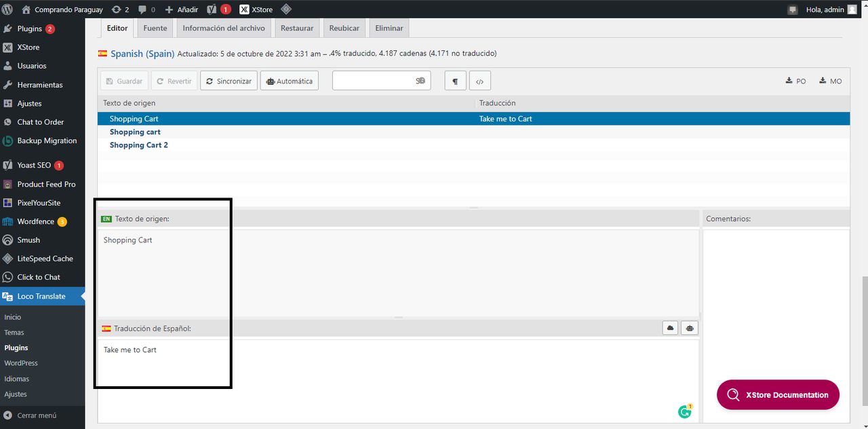Click the Automática translation button
The height and width of the screenshot is (429, 868).
pos(290,81)
